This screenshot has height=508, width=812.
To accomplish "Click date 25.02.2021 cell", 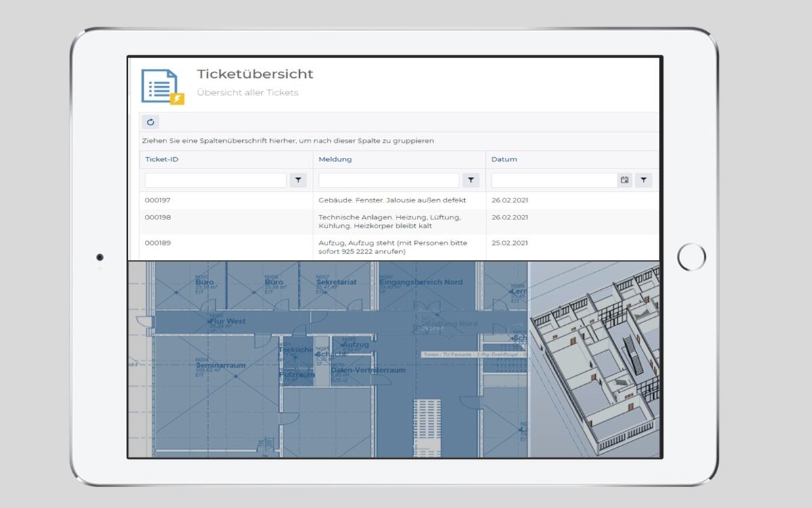I will pos(510,242).
